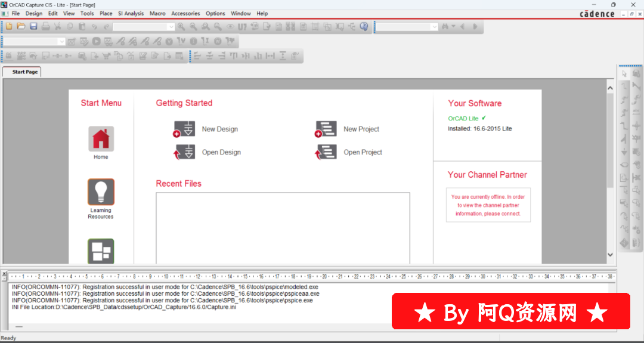The height and width of the screenshot is (343, 644).
Task: Click the Open Project link
Action: tap(363, 152)
